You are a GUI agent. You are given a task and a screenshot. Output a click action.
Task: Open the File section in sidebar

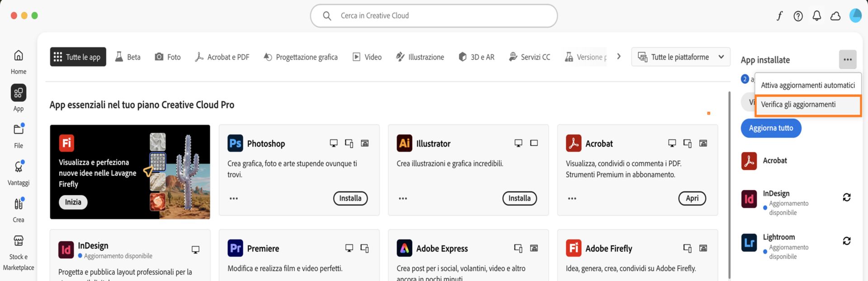click(19, 135)
